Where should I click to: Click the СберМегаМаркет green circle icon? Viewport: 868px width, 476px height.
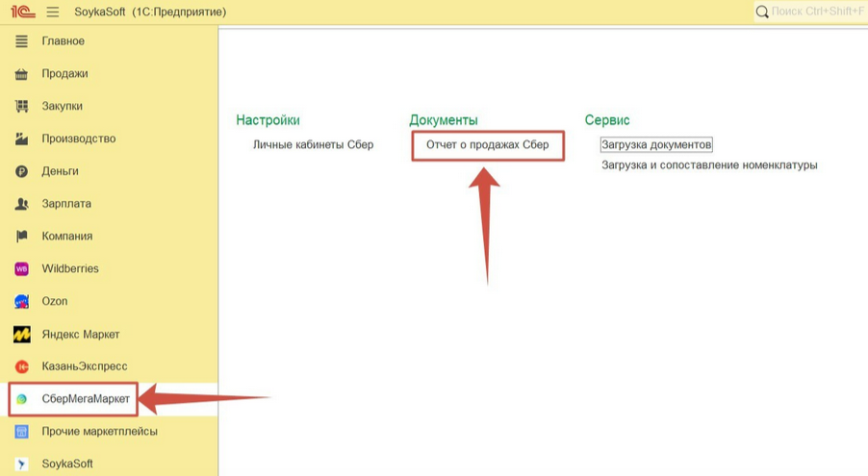22,399
